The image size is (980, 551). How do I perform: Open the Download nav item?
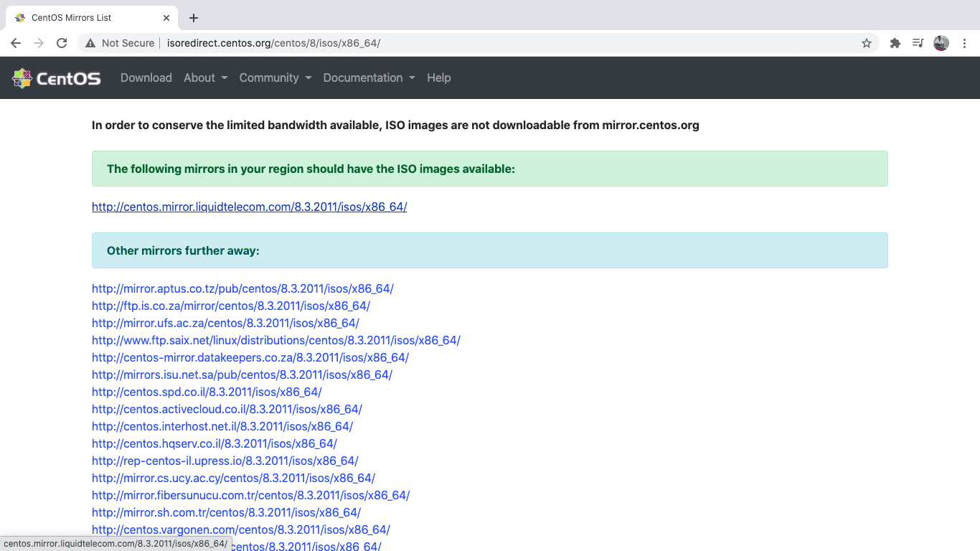[x=146, y=77]
